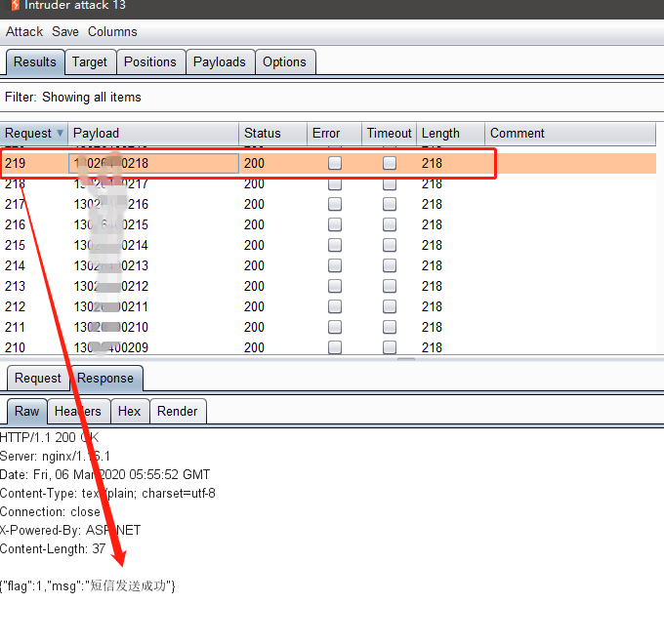Sort results by Status column header
This screenshot has width=664, height=644.
coord(263,134)
